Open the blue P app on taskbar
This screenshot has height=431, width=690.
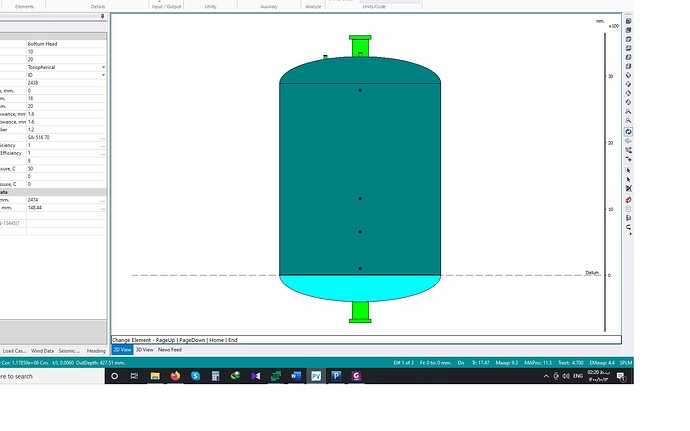[x=336, y=376]
